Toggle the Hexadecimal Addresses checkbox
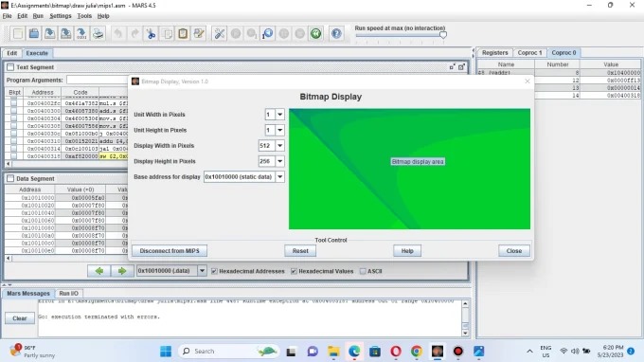644x362 pixels. click(x=214, y=271)
